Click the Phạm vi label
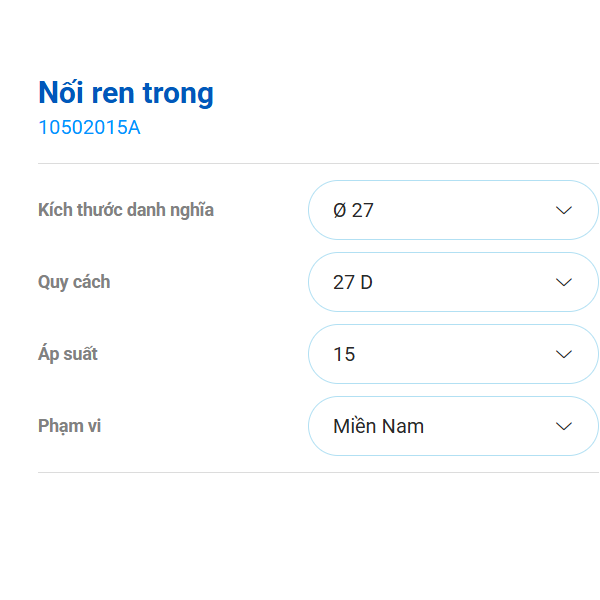600x600 pixels. [70, 426]
